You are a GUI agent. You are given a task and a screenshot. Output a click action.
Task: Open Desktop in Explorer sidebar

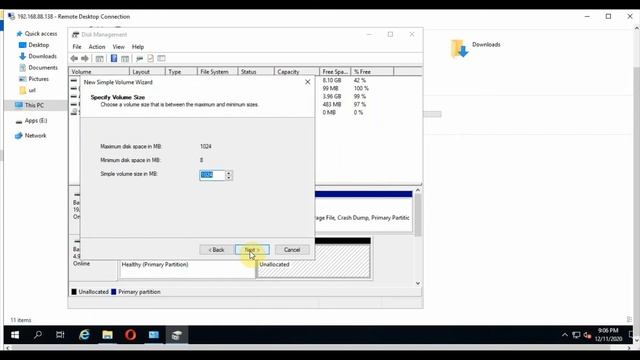click(34, 45)
